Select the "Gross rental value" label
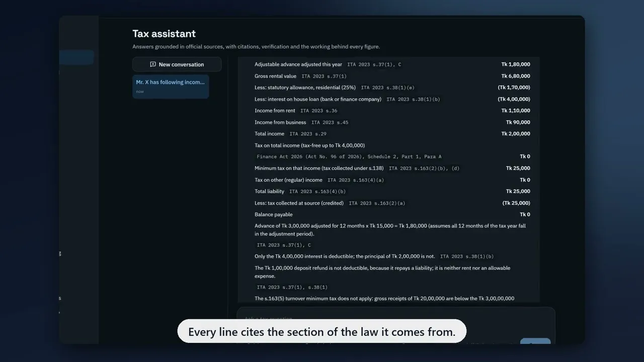The height and width of the screenshot is (362, 644). click(x=276, y=76)
